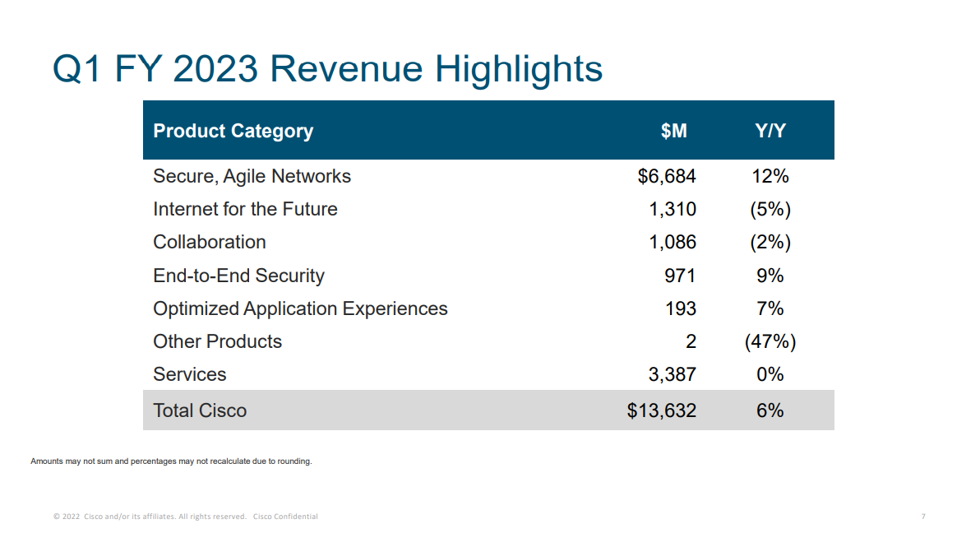
Task: Select the '(47%)' Y/Y cell
Action: pos(770,342)
